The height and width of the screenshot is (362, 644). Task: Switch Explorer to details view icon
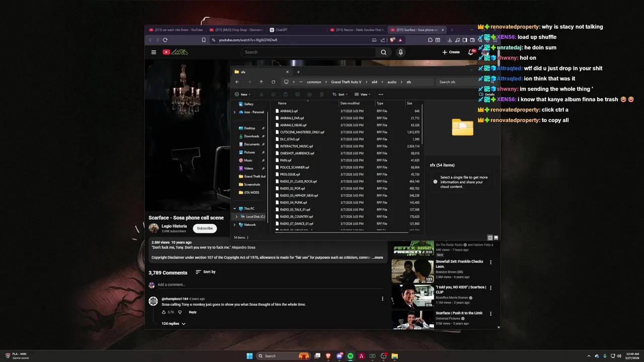tap(490, 237)
